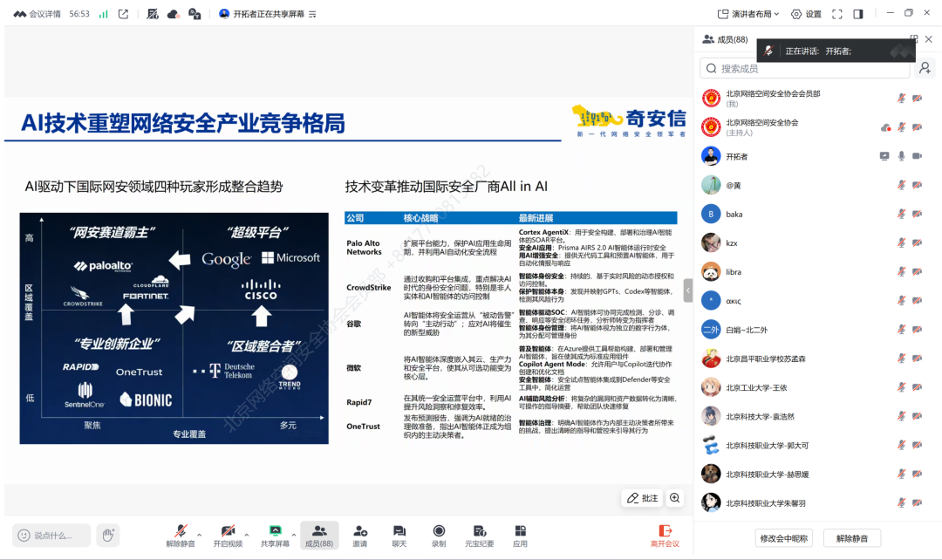Click the 修改会中昵称 button
942x560 pixels.
click(784, 537)
